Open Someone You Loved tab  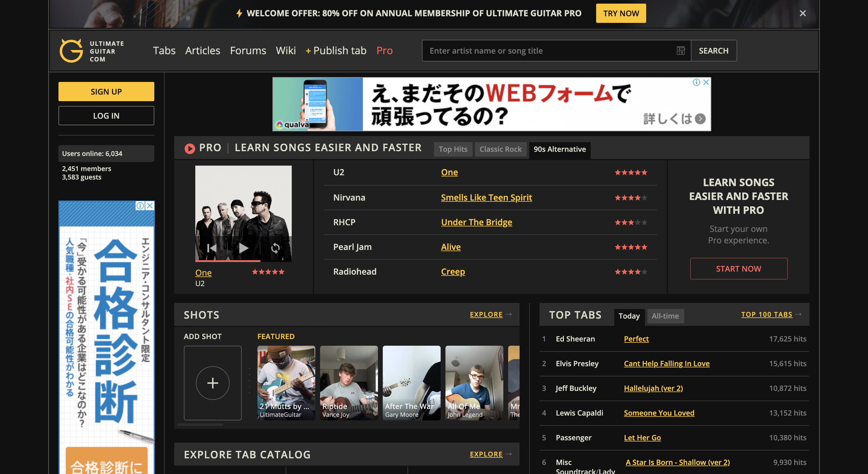(659, 413)
